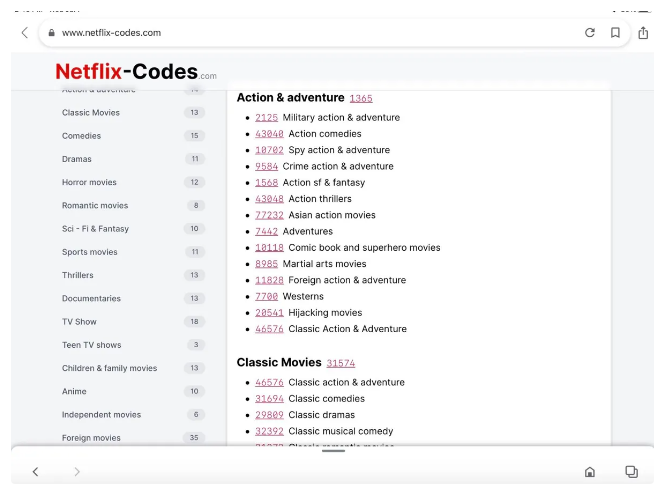665x484 pixels.
Task: Open code 1568 Action sf & fantasy
Action: coord(266,182)
